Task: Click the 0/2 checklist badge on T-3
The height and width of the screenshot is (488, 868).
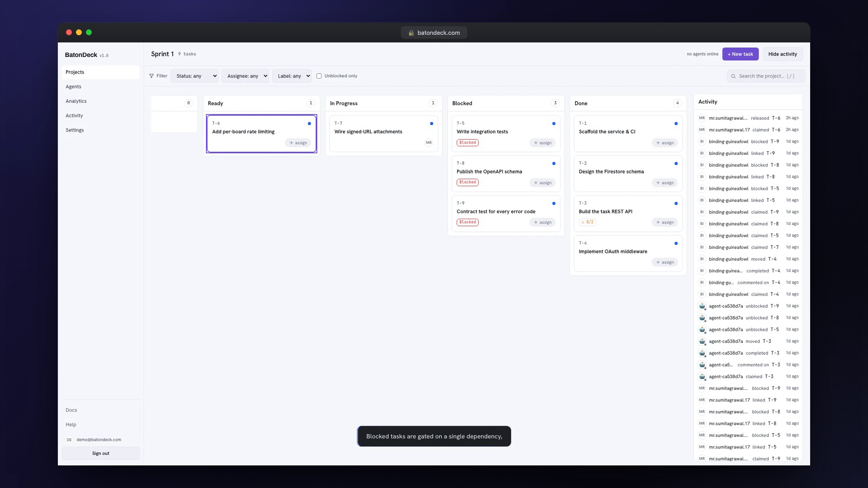Action: point(587,222)
